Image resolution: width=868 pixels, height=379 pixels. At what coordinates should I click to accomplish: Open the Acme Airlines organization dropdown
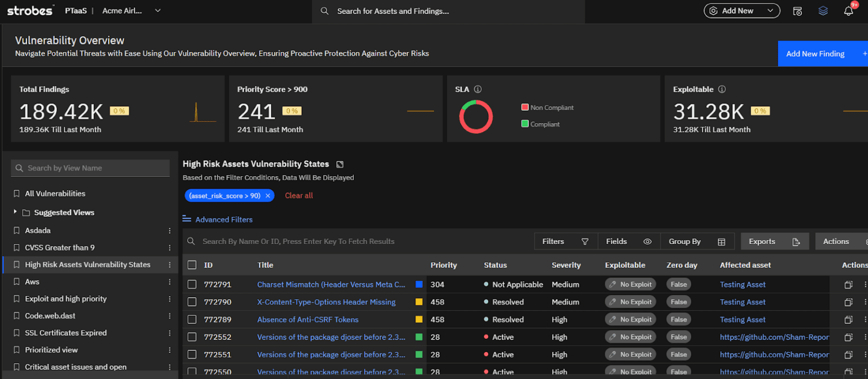point(131,10)
